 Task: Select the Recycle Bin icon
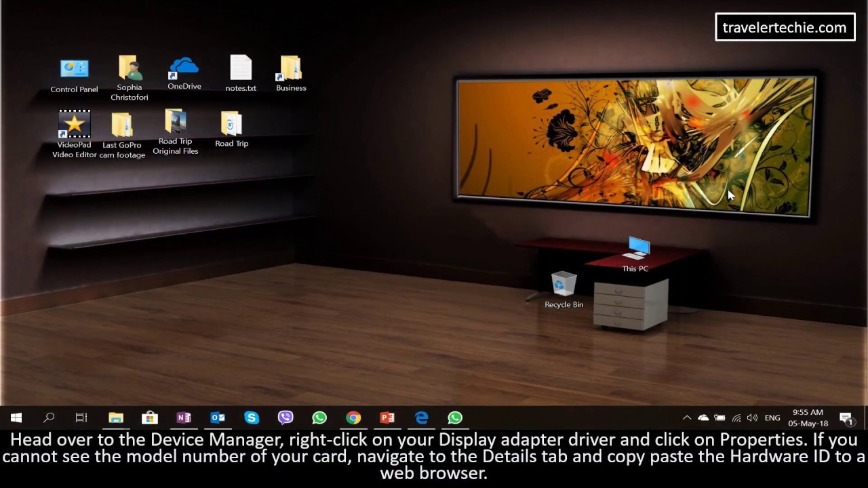564,290
